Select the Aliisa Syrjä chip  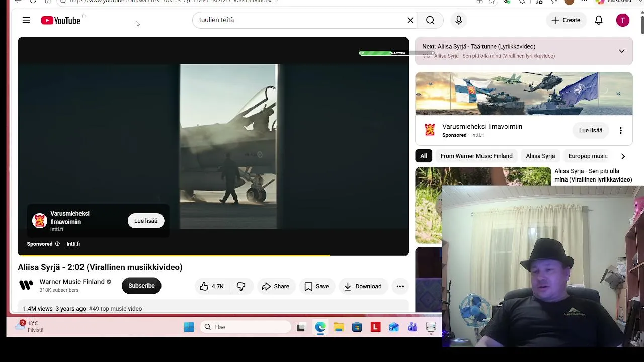click(x=540, y=156)
